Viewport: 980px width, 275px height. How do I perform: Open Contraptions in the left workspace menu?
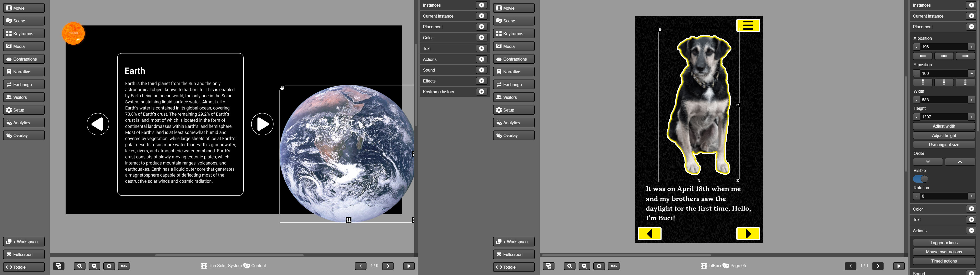tap(24, 59)
